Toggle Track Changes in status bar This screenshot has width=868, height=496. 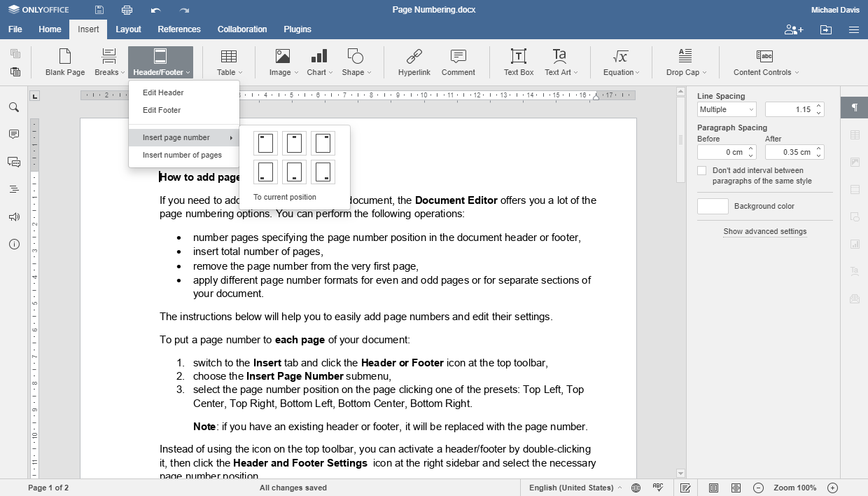[686, 488]
